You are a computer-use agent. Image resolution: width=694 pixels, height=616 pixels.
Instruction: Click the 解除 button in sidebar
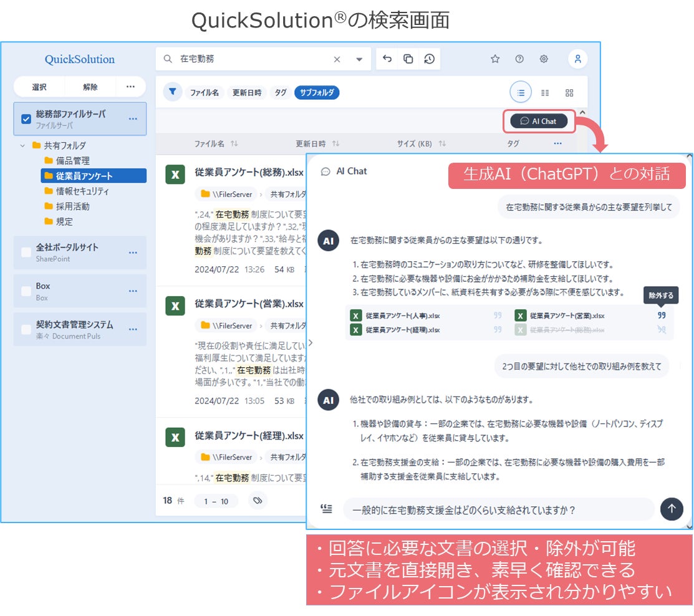(90, 87)
